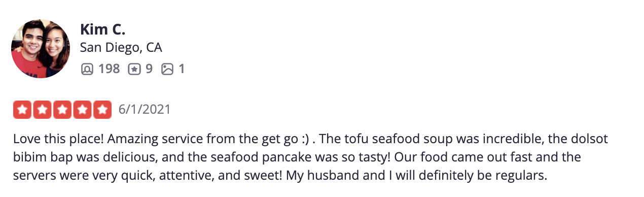Select the friends count 198
Screen dimensions: 644x197
click(x=109, y=69)
